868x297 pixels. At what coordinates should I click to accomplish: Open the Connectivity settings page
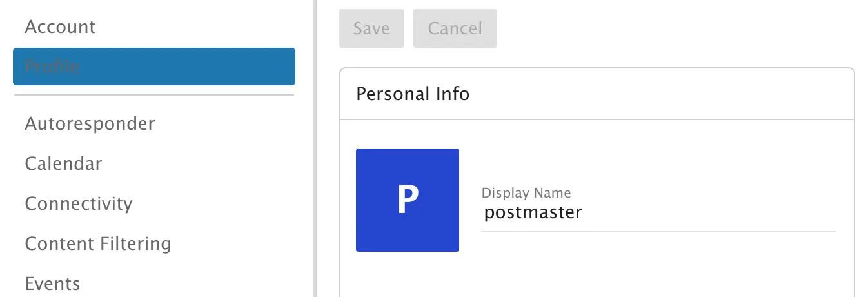[79, 203]
